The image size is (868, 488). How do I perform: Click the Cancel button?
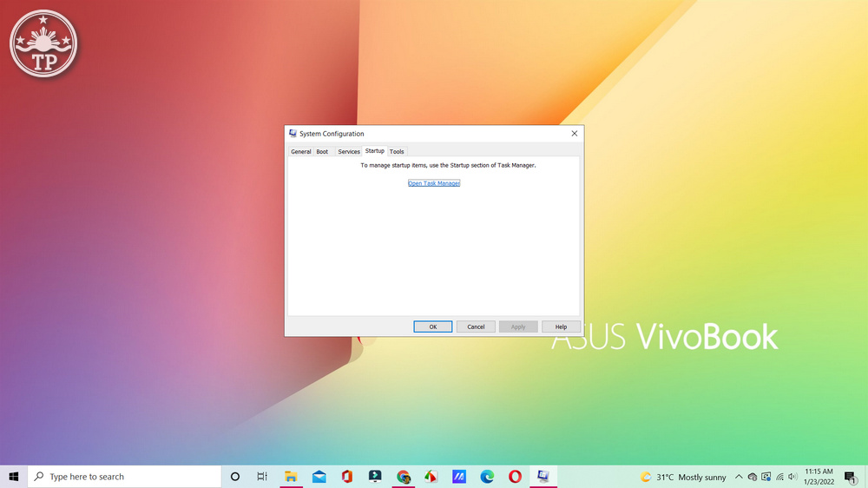coord(476,326)
